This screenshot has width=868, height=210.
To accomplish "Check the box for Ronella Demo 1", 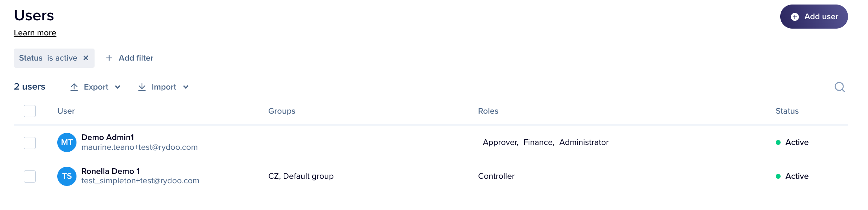I will (30, 177).
